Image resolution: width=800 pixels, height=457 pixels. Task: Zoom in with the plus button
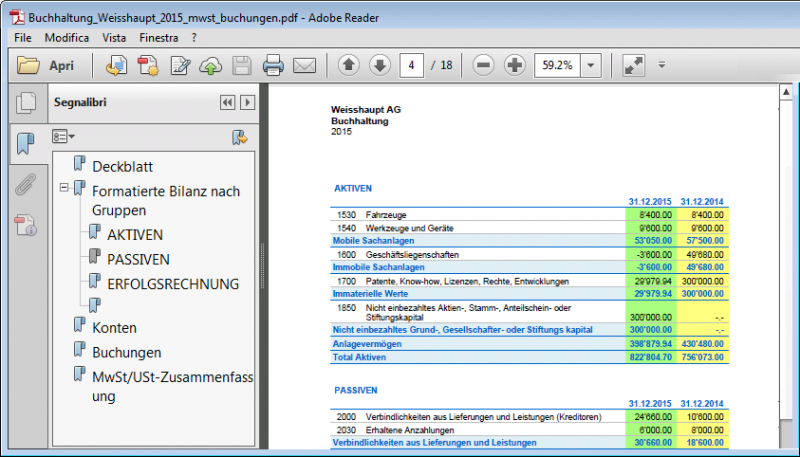(515, 65)
